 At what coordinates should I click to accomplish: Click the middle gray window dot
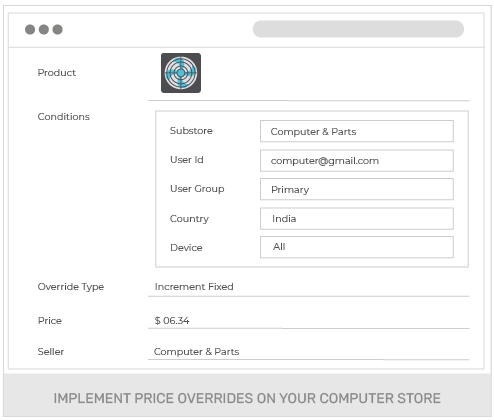(44, 29)
